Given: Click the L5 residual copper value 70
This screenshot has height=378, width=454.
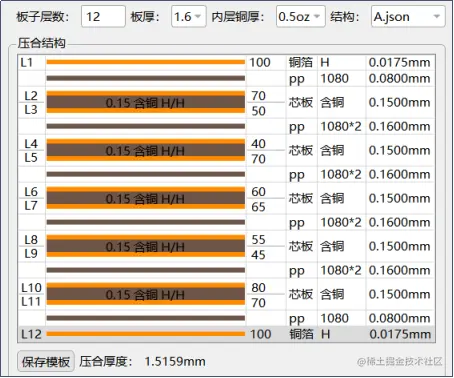Looking at the screenshot, I should click(259, 159).
